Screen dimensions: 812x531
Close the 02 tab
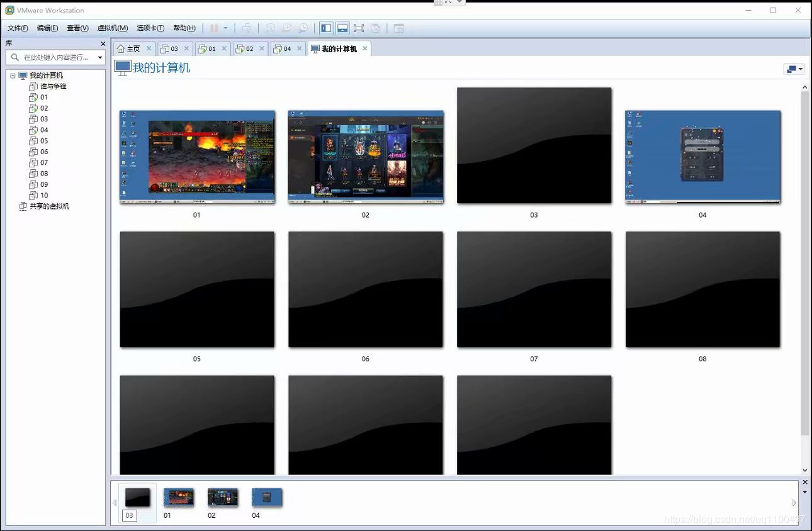pos(262,48)
